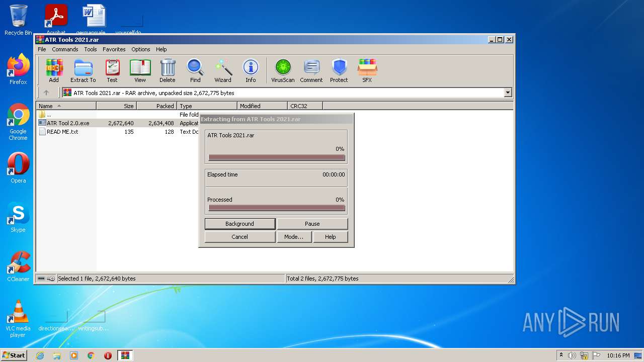Click the Windows Start button
This screenshot has width=644, height=362.
(x=14, y=355)
